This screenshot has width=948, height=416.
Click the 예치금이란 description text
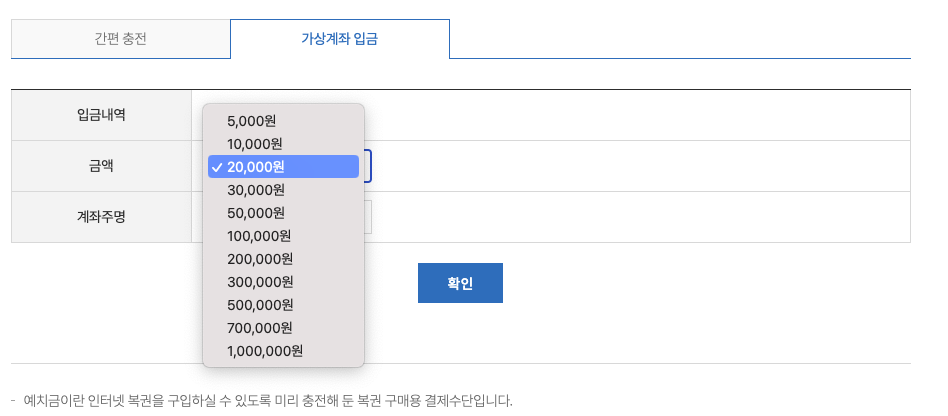[267, 400]
